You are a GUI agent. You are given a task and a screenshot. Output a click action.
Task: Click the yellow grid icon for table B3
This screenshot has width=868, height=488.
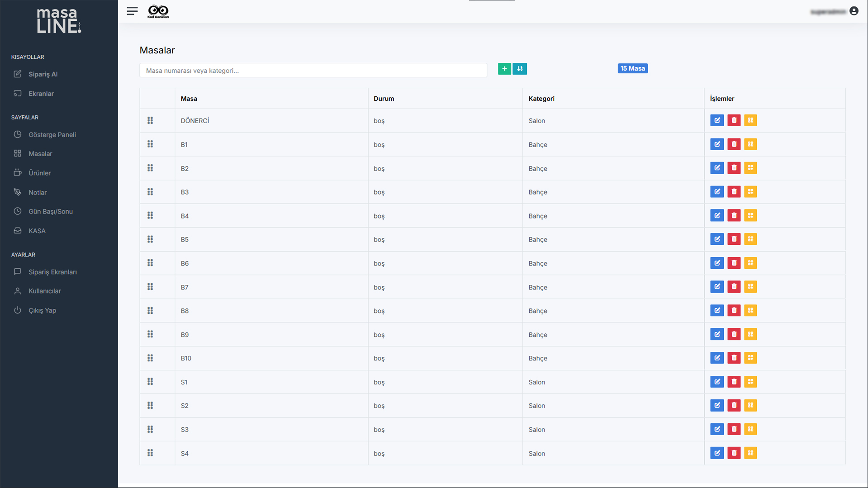[750, 192]
